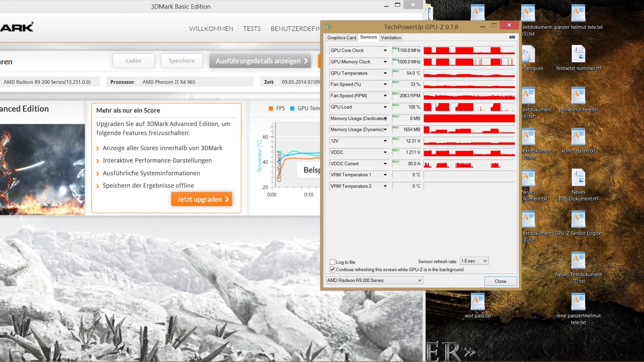Screen dimensions: 644x362
Task: Select the wot pass.txt desktop icon
Action: point(478,306)
